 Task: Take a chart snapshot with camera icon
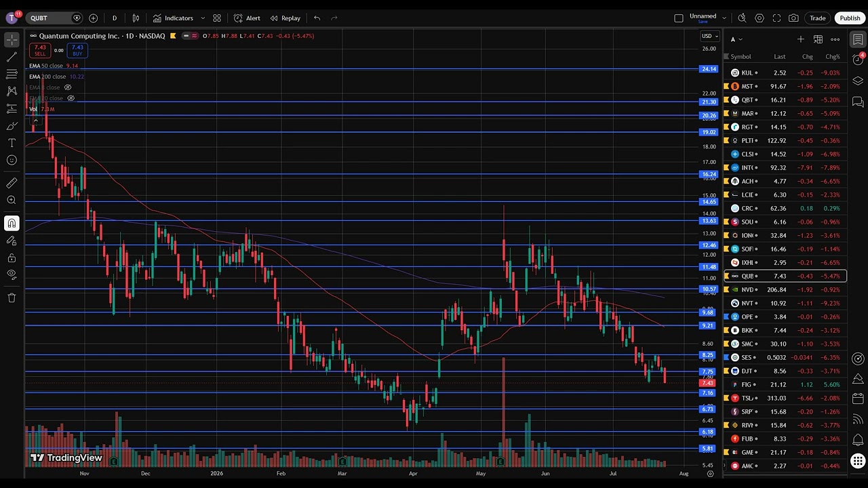click(x=793, y=18)
